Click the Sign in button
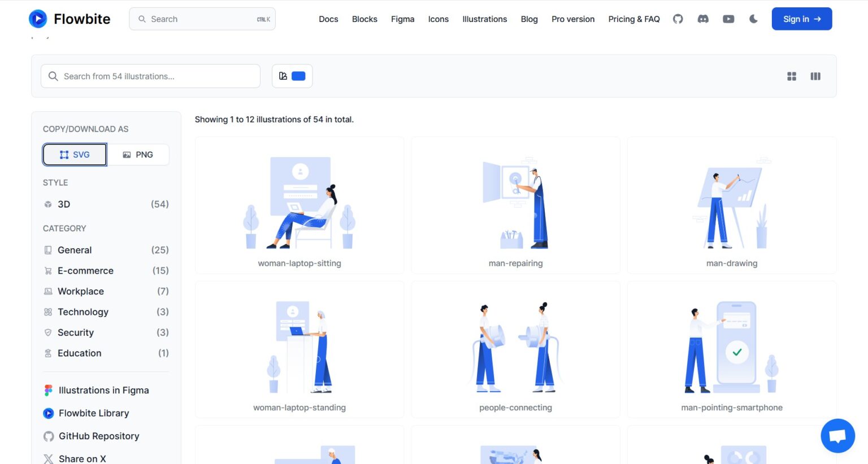The width and height of the screenshot is (868, 464). (x=801, y=19)
